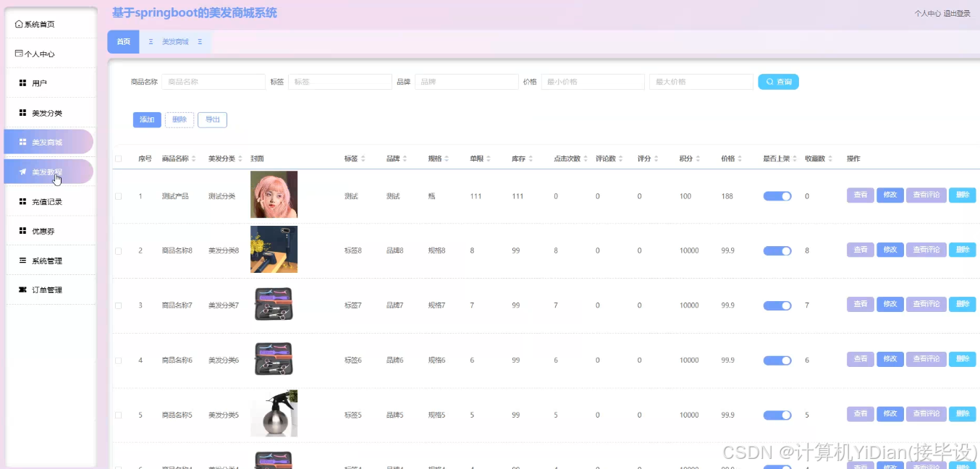The image size is (980, 469).
Task: Click the home icon beside 系统首页
Action: coord(19,24)
